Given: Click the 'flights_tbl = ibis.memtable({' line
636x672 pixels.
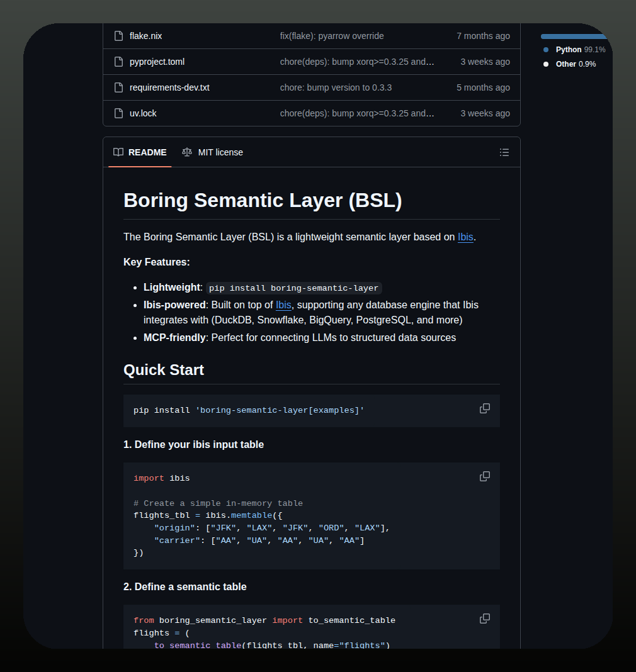Looking at the screenshot, I should [x=208, y=515].
